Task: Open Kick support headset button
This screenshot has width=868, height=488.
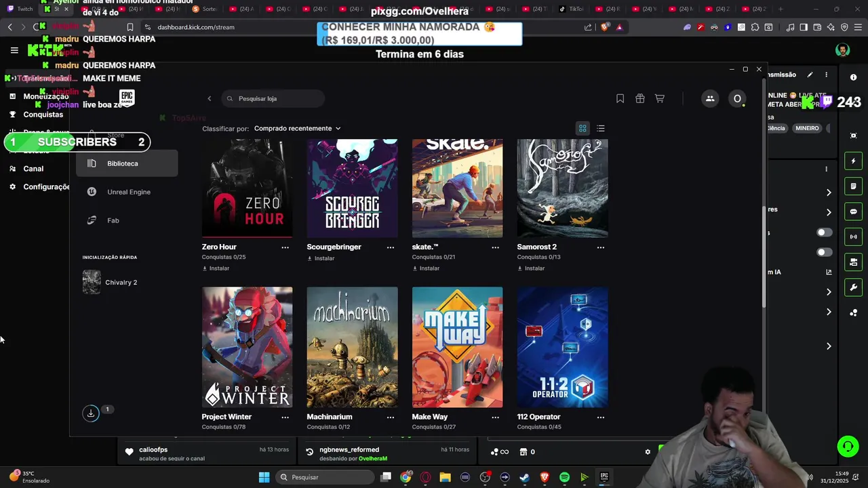Action: 848,447
